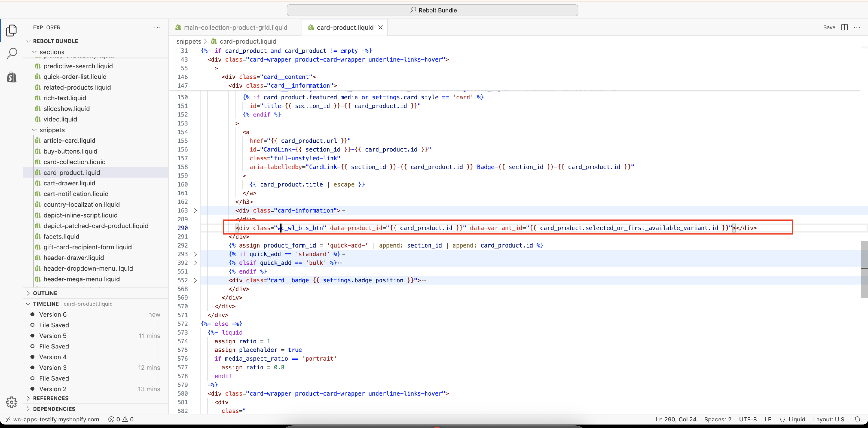Open buy-buttons.liquid in file tree

pos(70,151)
